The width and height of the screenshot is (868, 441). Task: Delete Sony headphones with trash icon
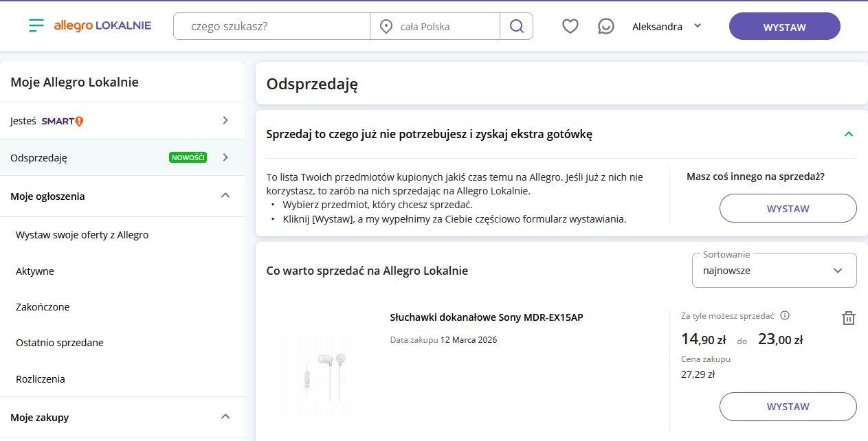[x=848, y=318]
